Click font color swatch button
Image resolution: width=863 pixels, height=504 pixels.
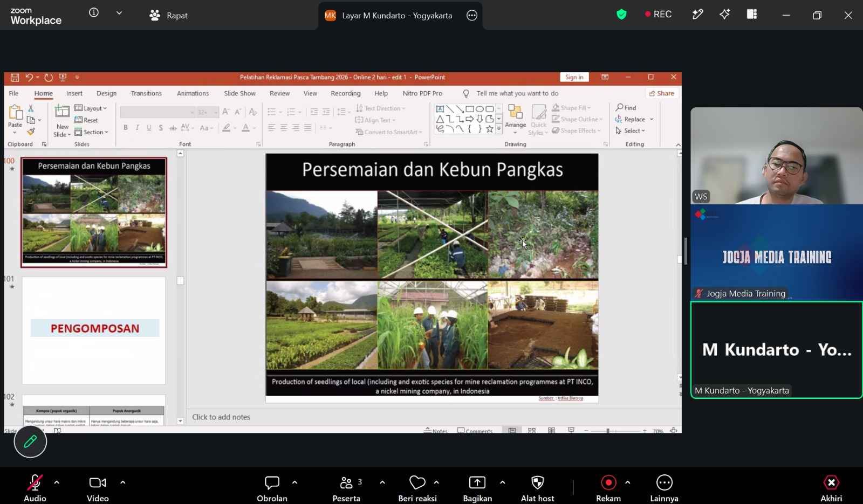coord(245,128)
